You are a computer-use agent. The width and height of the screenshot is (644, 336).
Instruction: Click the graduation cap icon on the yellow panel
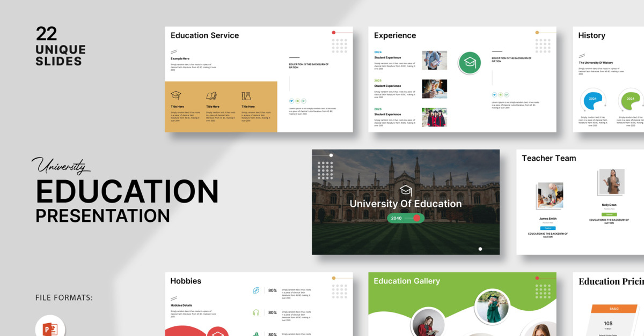(176, 96)
